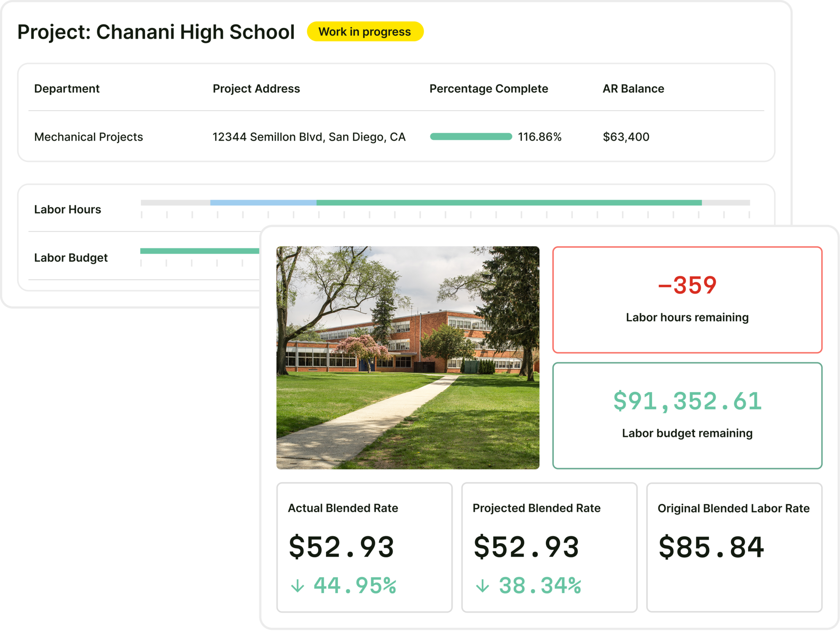Click the 12344 Semillon Blvd address
The image size is (840, 632).
(309, 137)
